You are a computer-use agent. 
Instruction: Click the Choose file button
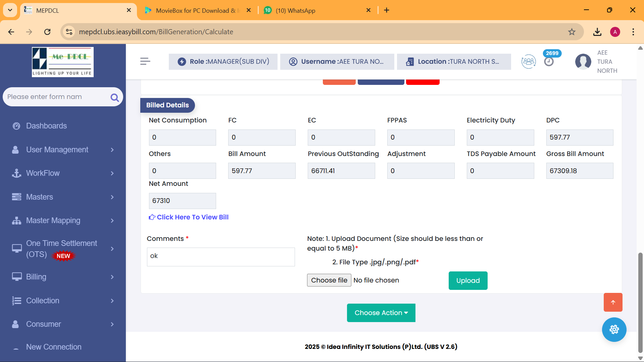pyautogui.click(x=329, y=280)
